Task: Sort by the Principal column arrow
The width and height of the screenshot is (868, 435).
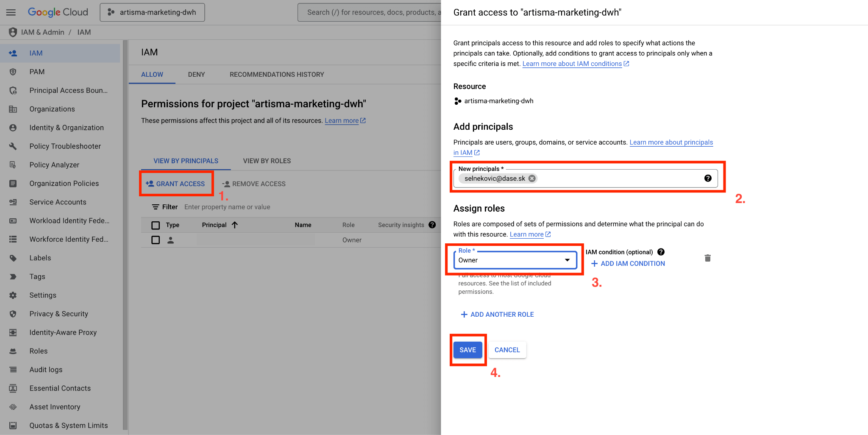Action: click(235, 225)
